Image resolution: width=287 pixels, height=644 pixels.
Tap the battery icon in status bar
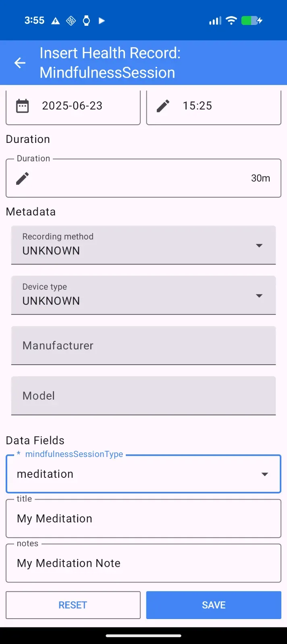252,21
